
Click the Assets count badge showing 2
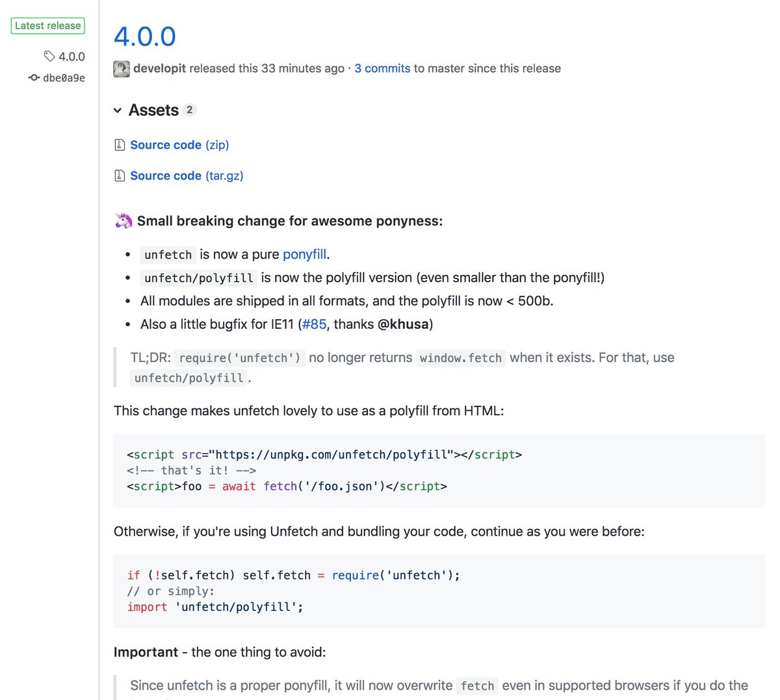tap(189, 110)
